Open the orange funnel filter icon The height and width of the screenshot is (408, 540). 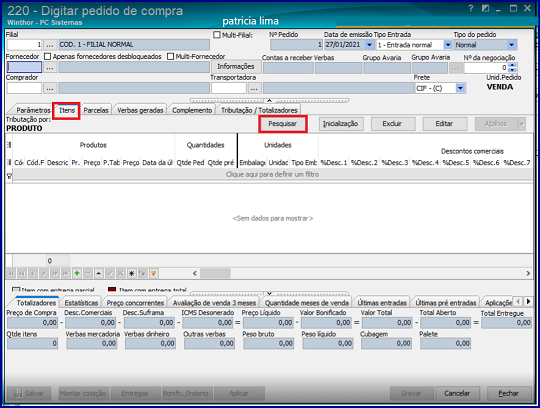pyautogui.click(x=154, y=274)
